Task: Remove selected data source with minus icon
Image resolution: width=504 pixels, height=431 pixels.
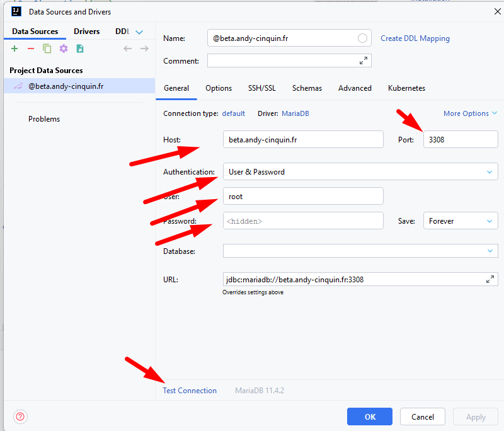Action: tap(31, 49)
